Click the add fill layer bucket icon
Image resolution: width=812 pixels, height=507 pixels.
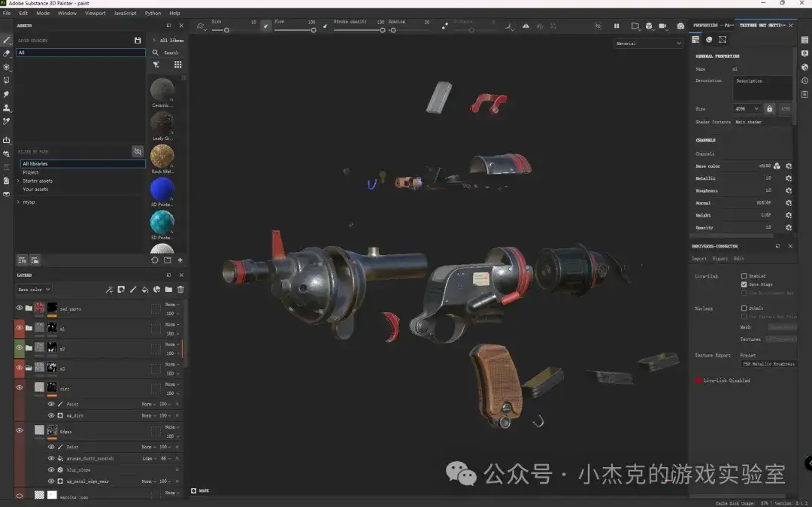tap(144, 290)
